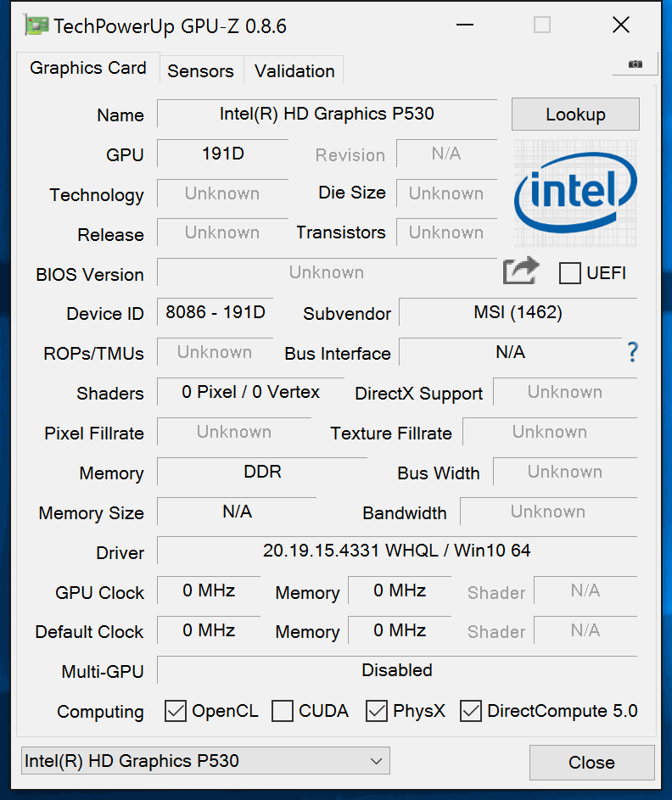This screenshot has height=800, width=672.
Task: Click the camera screenshot icon
Action: [635, 64]
